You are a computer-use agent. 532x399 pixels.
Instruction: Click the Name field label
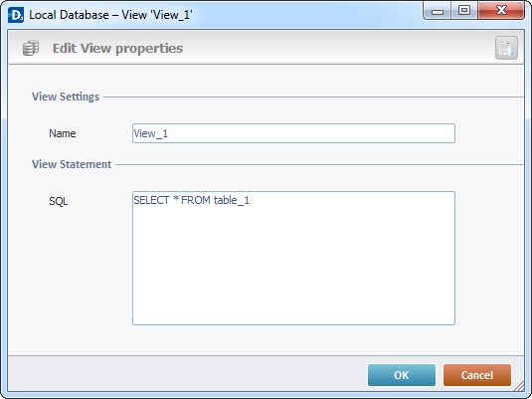[63, 133]
